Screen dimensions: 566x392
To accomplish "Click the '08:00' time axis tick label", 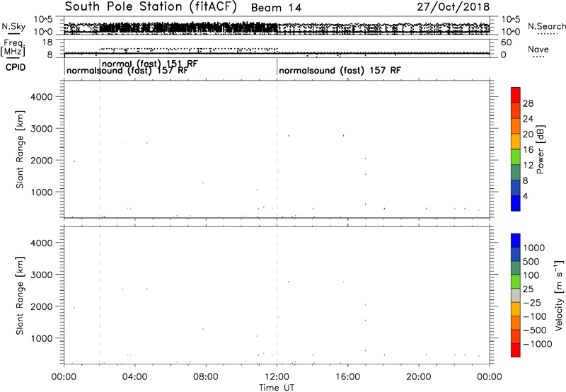I will click(x=206, y=377).
